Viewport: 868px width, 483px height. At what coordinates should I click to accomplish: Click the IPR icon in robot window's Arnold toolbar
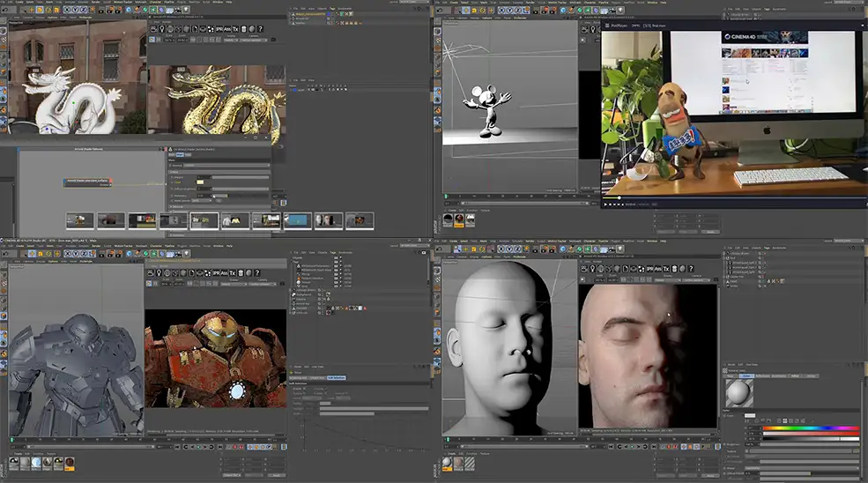tap(217, 272)
